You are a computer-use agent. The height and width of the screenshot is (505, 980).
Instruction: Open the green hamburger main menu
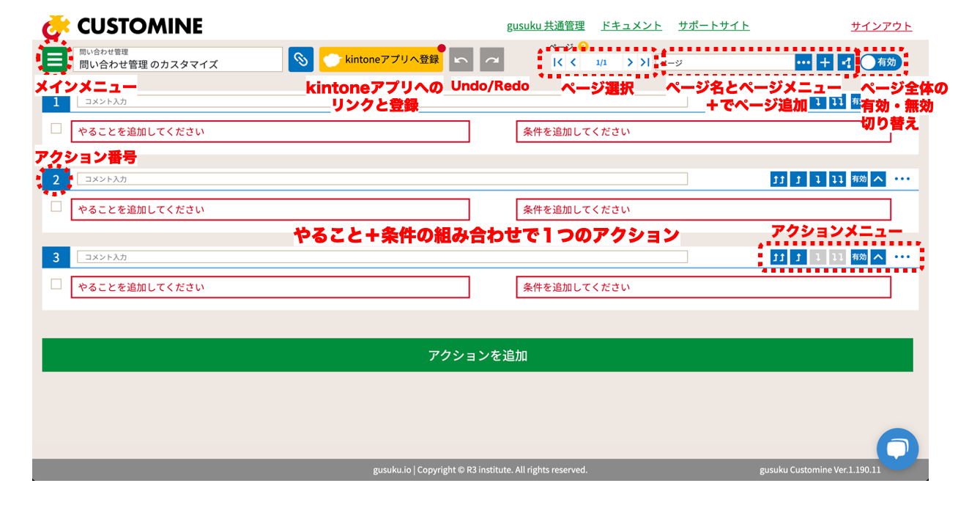[55, 59]
